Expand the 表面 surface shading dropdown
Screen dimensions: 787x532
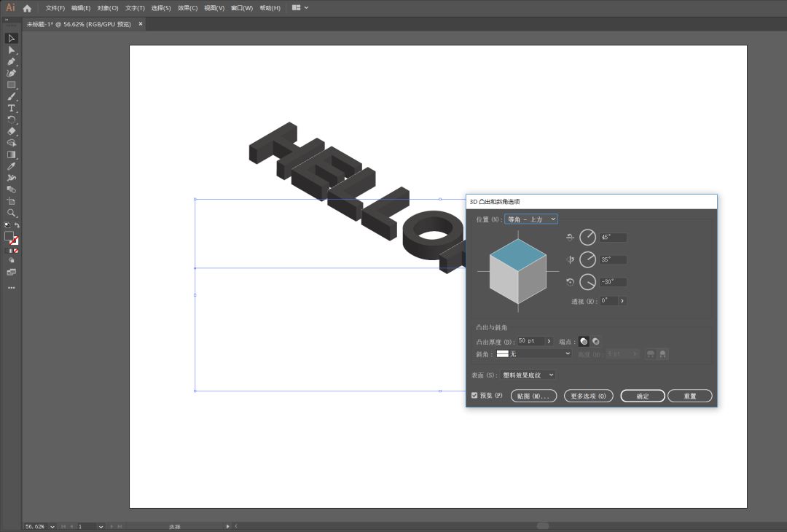tap(528, 375)
